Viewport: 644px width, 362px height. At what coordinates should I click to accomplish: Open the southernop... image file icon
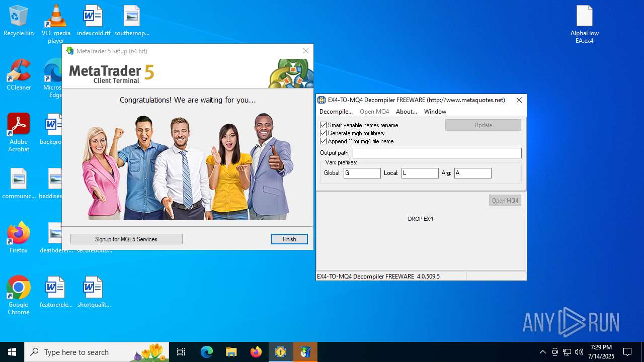pos(132,21)
